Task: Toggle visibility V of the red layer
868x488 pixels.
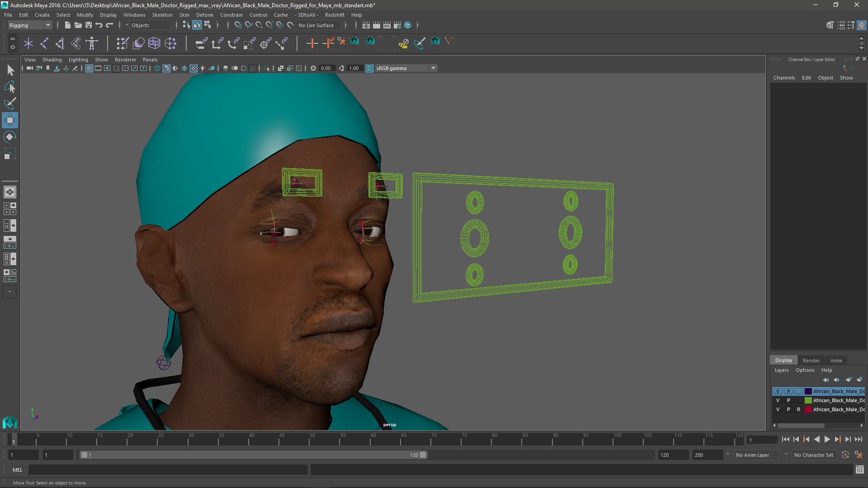Action: (x=778, y=409)
